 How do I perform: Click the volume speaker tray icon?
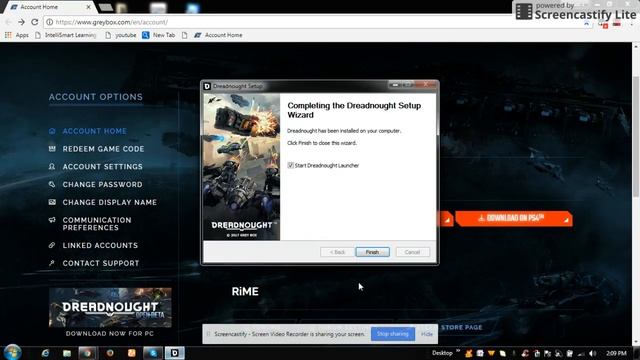(593, 353)
